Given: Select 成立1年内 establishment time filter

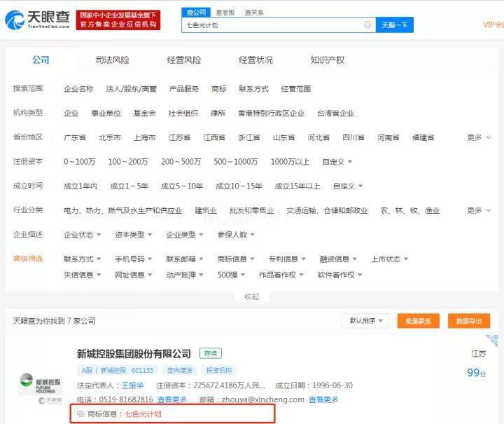Looking at the screenshot, I should (81, 186).
